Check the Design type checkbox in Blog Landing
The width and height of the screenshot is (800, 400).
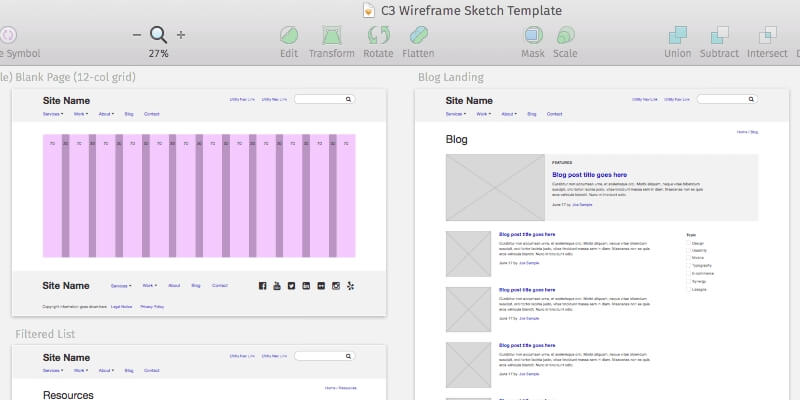[x=688, y=243]
